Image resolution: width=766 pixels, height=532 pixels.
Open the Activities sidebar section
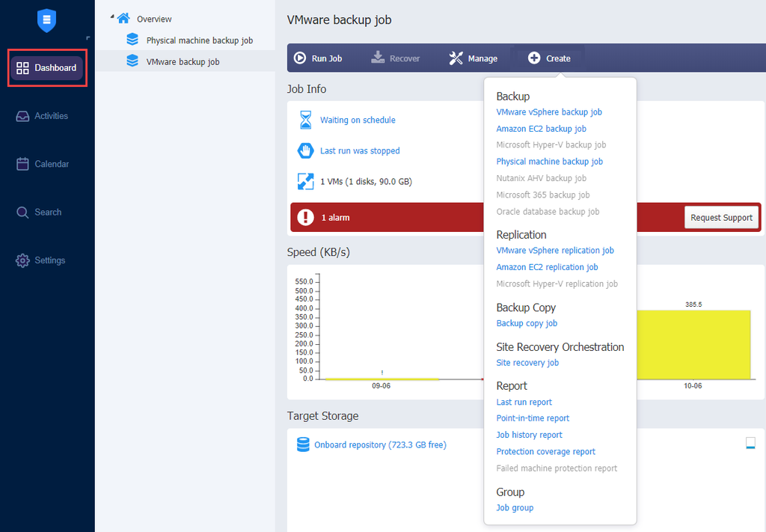coord(42,116)
